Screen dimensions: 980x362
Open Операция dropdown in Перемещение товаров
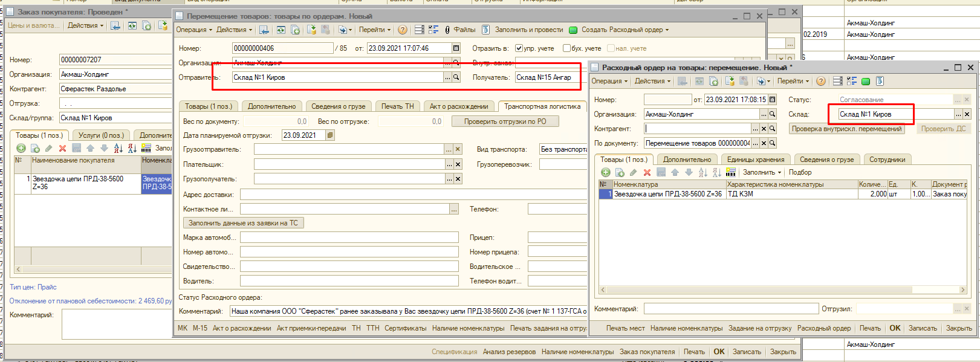coord(194,30)
